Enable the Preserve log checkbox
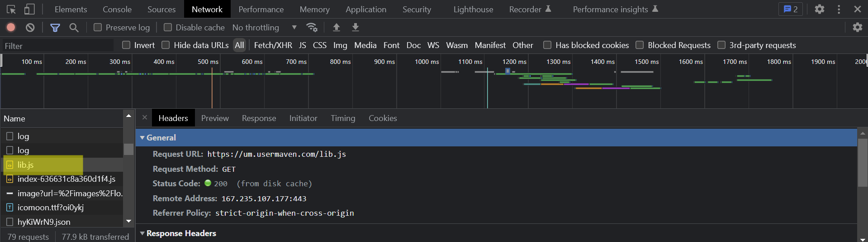 tap(98, 28)
